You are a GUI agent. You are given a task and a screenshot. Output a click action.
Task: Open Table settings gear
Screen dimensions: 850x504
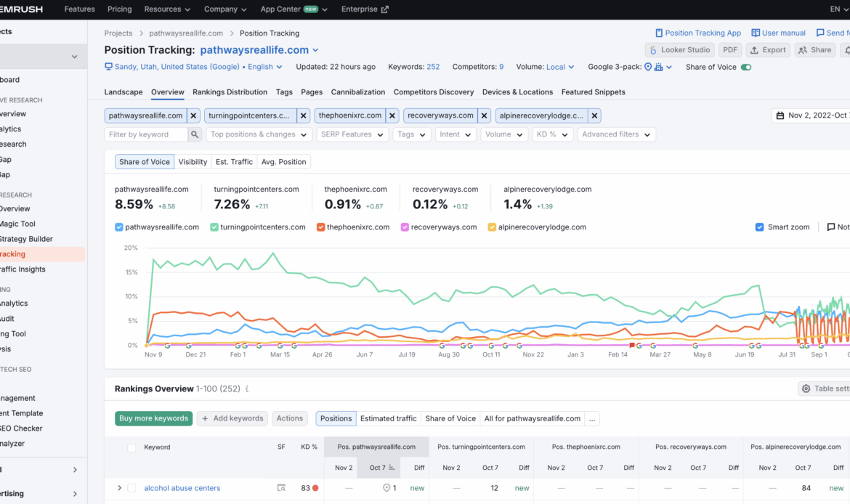click(806, 389)
